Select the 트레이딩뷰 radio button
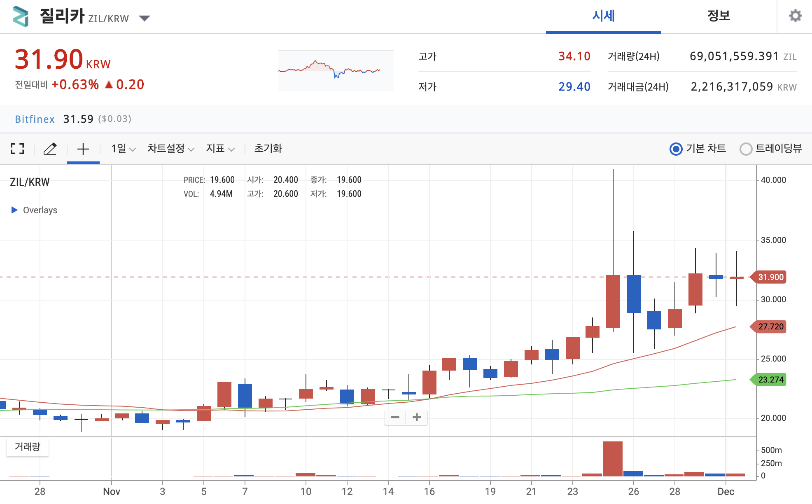The image size is (812, 504). (746, 149)
